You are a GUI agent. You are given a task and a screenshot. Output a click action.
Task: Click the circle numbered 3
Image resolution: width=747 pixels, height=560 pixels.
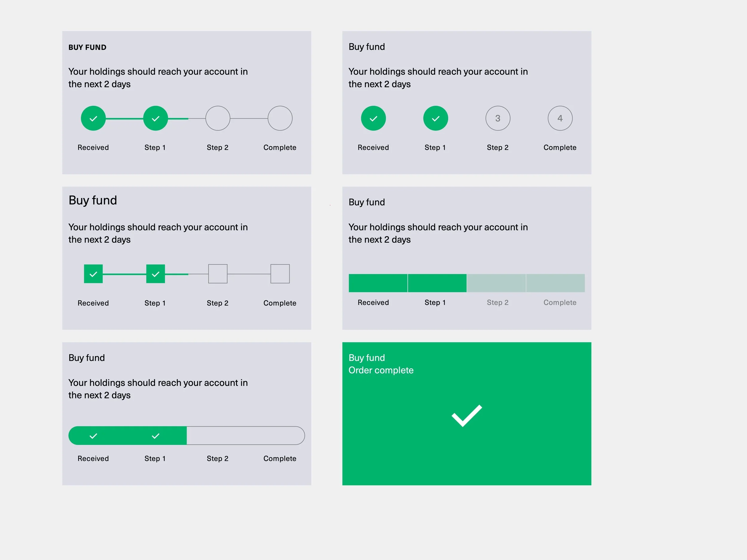click(x=498, y=119)
